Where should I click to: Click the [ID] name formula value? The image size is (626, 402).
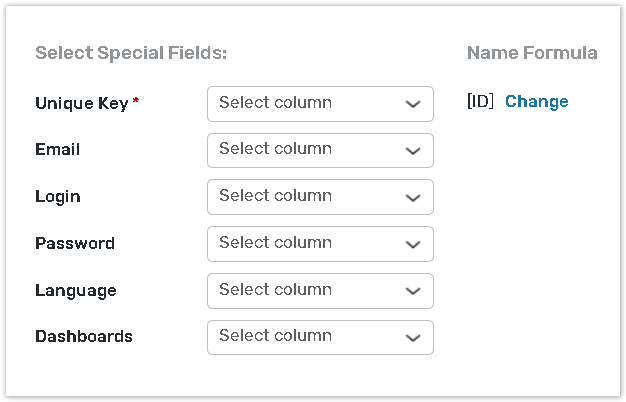[x=480, y=102]
